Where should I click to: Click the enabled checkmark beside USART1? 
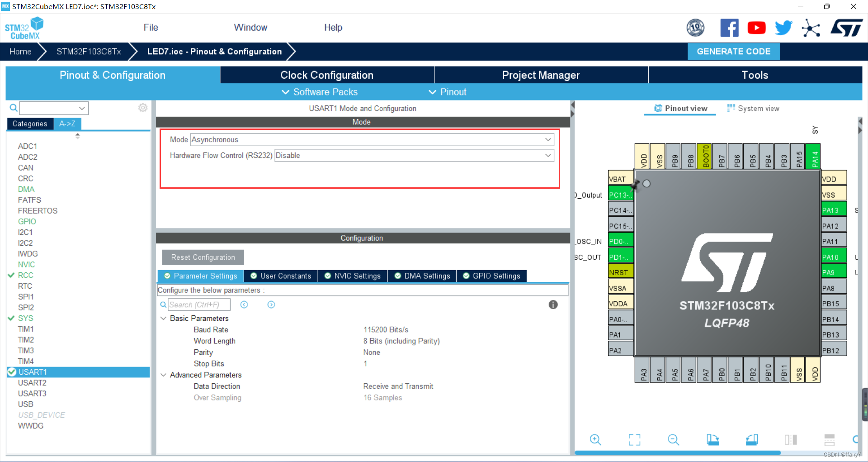(12, 372)
